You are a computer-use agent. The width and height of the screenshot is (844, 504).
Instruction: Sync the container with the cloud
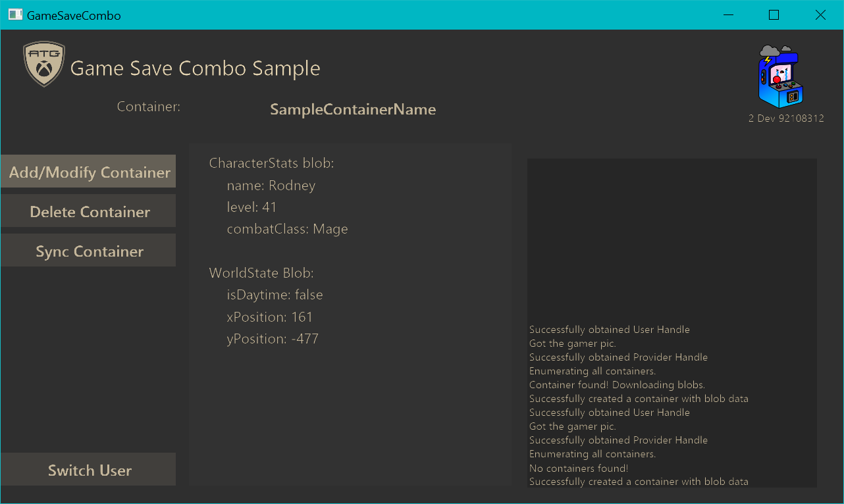[88, 251]
